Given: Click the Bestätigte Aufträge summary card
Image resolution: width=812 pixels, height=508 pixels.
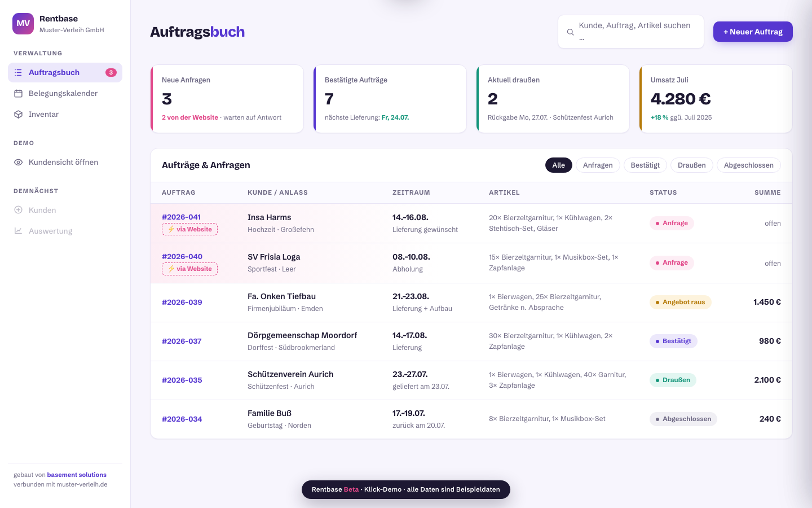Looking at the screenshot, I should [x=390, y=99].
